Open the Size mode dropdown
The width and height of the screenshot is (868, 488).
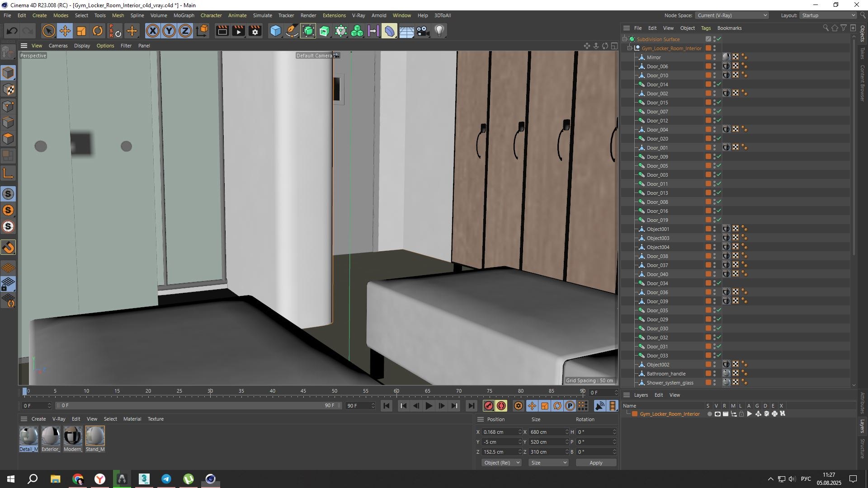548,463
